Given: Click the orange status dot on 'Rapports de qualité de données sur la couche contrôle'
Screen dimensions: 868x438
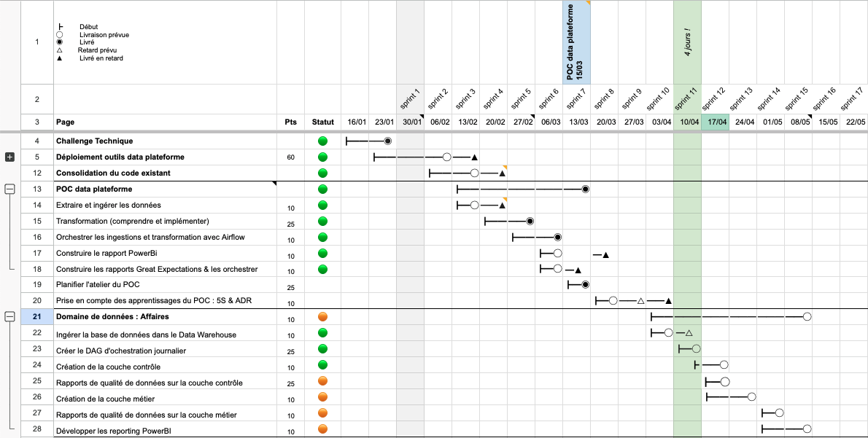Looking at the screenshot, I should pyautogui.click(x=322, y=382).
